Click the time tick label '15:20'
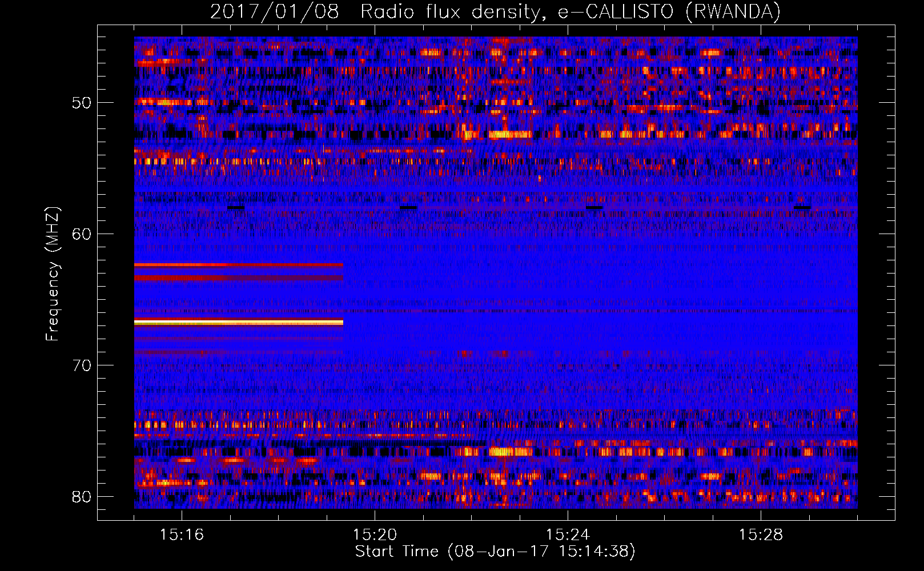This screenshot has width=924, height=571. point(375,534)
